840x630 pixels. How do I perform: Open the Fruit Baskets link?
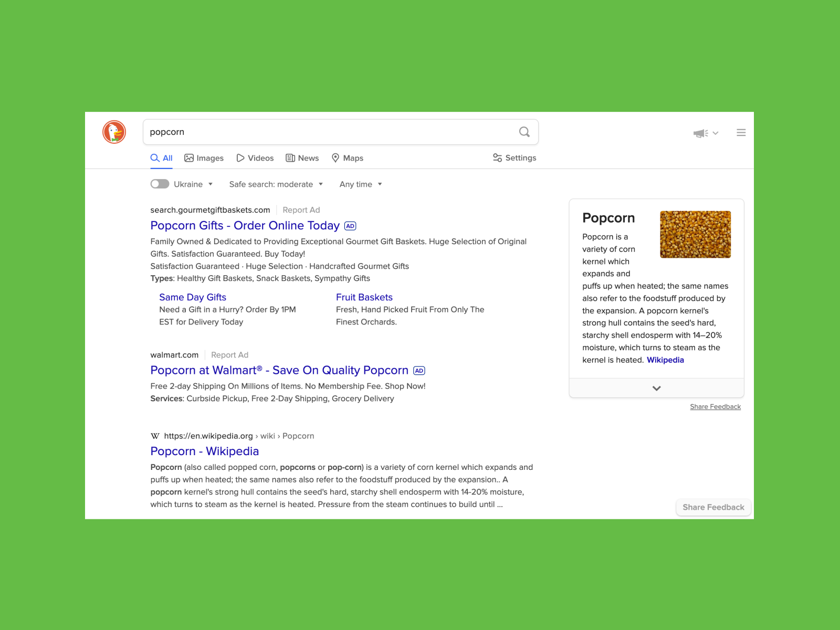click(x=364, y=297)
